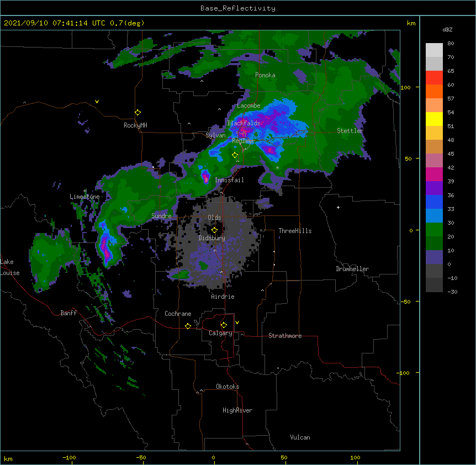Click the magenta 39 dBZ legend swatch
476x465 pixels.
click(434, 174)
